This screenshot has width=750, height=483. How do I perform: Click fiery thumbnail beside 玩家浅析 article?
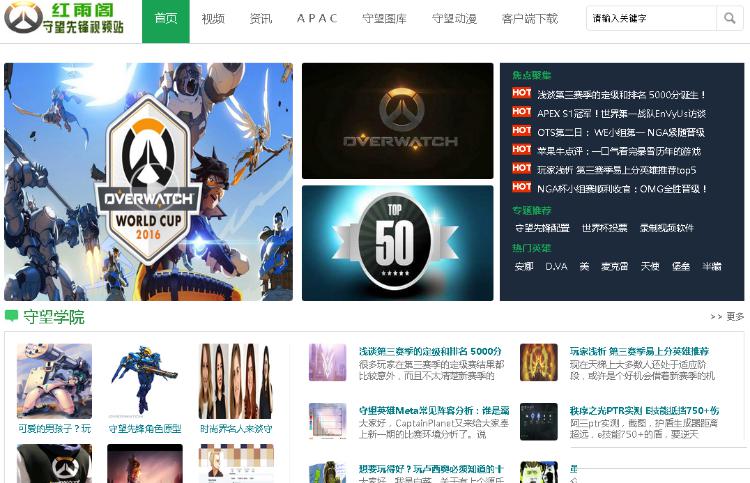point(539,362)
